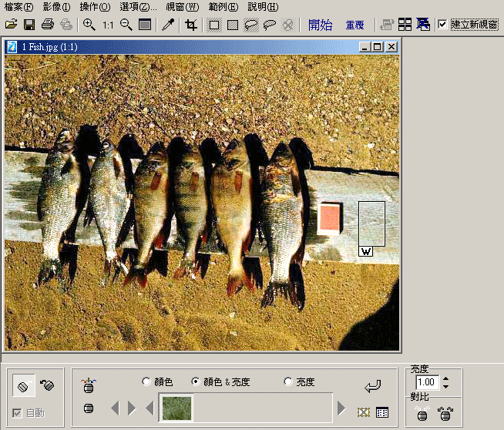Select the 亮度 radio button
This screenshot has height=430, width=504.
[288, 381]
